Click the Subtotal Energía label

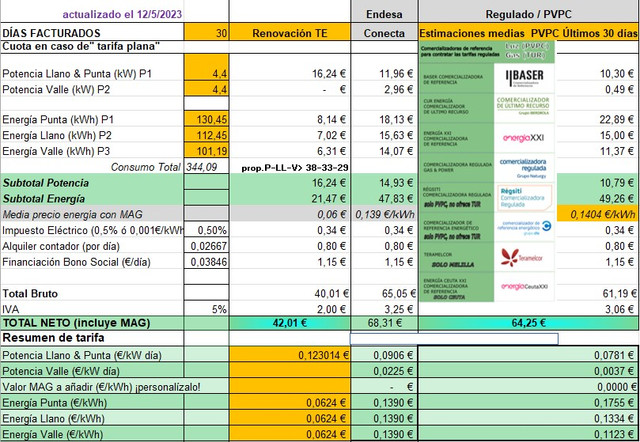click(44, 199)
